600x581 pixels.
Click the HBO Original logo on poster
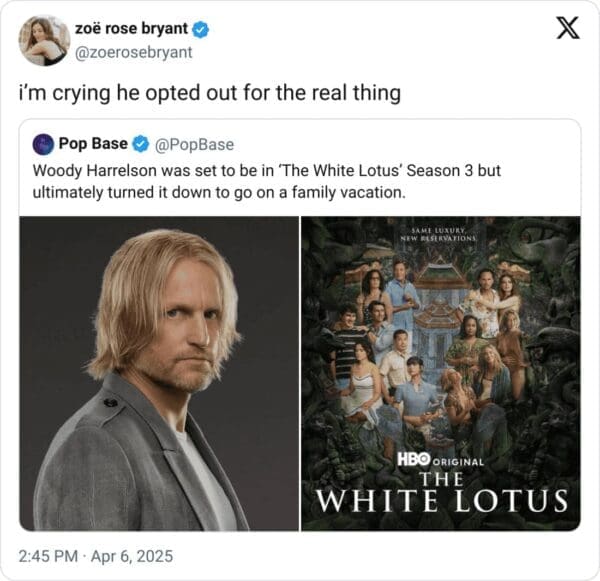click(x=440, y=461)
